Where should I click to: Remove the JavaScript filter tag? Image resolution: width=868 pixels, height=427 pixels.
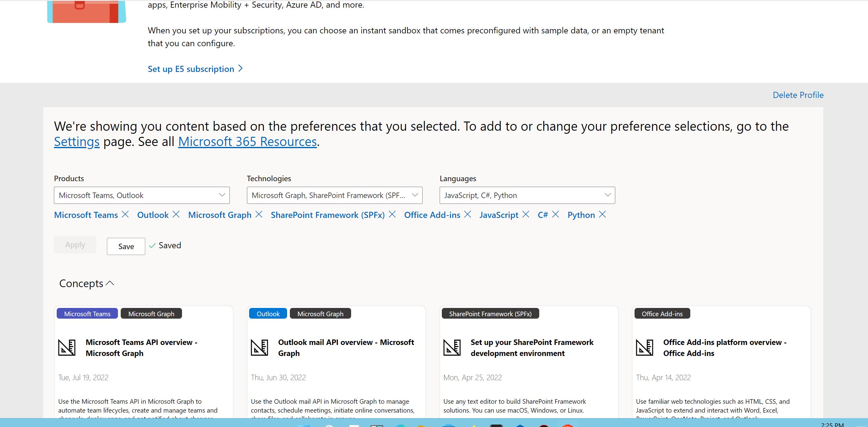525,215
